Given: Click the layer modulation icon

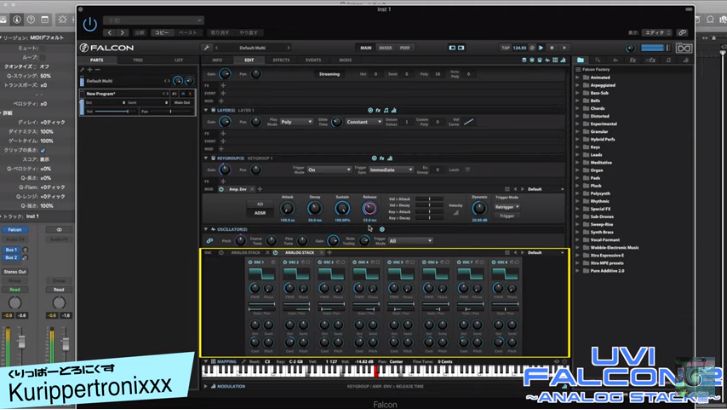Looking at the screenshot, I should tap(394, 110).
